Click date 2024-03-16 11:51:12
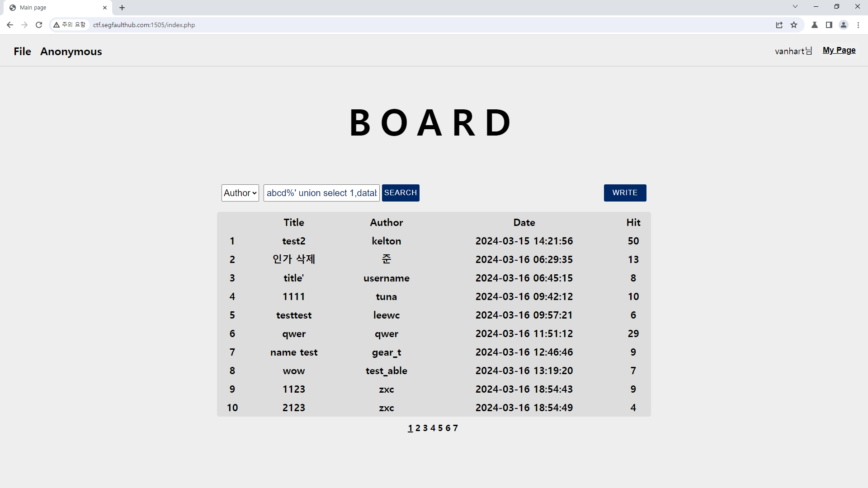The height and width of the screenshot is (488, 868). tap(524, 334)
